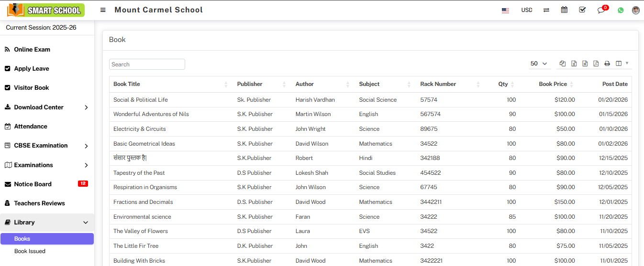Select 'Fractions and Decimals' title

tap(143, 202)
